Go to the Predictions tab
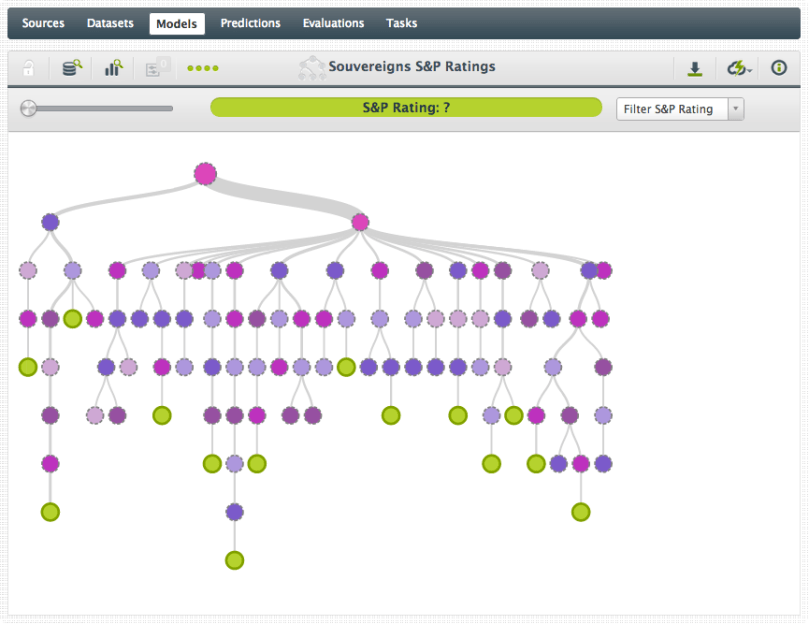 [250, 23]
